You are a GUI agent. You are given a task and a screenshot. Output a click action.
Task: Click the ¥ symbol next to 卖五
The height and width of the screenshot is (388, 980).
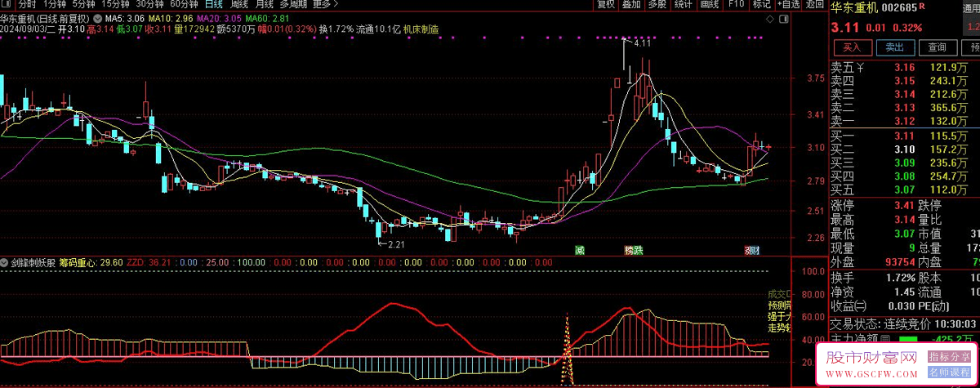(x=862, y=67)
